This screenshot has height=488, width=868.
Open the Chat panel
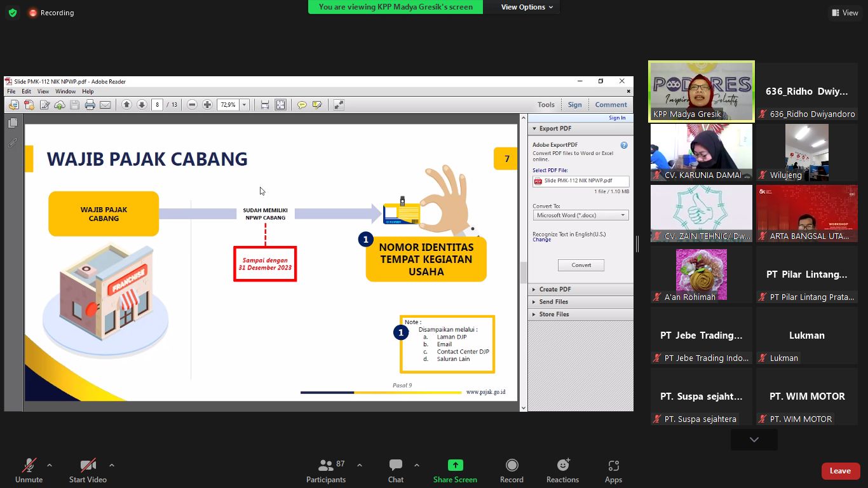pos(395,466)
